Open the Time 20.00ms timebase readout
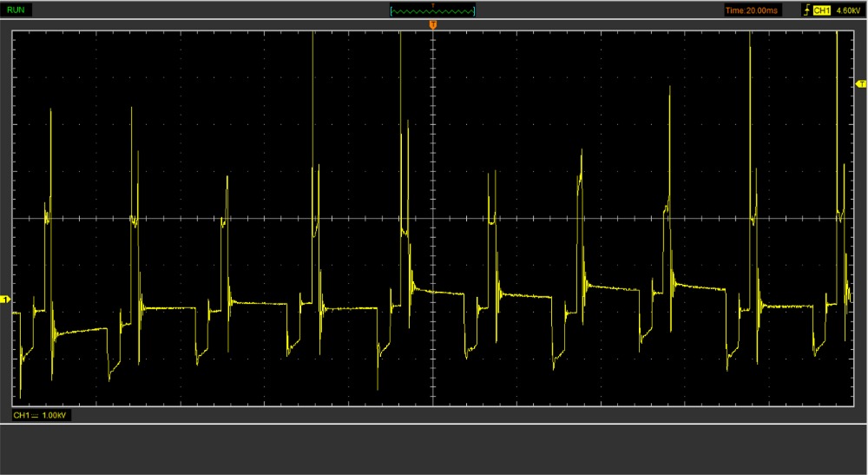This screenshot has height=475, width=868. click(x=753, y=10)
